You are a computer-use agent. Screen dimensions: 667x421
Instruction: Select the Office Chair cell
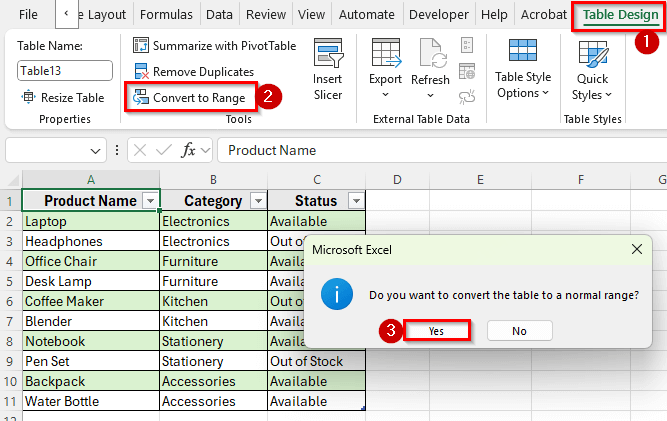(91, 261)
